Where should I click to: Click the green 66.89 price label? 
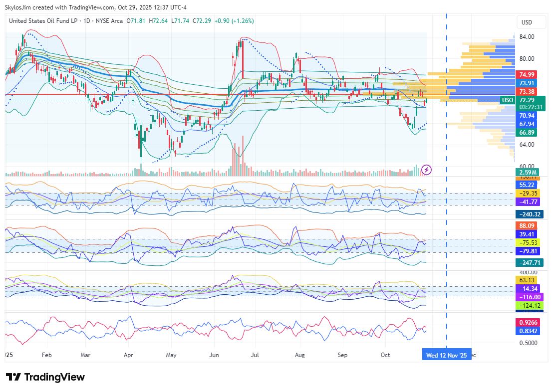527,133
